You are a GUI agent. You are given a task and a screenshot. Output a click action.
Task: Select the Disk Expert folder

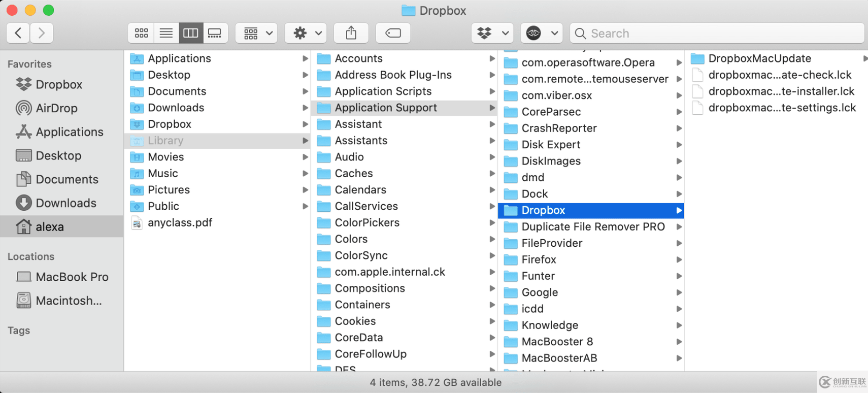tap(591, 145)
